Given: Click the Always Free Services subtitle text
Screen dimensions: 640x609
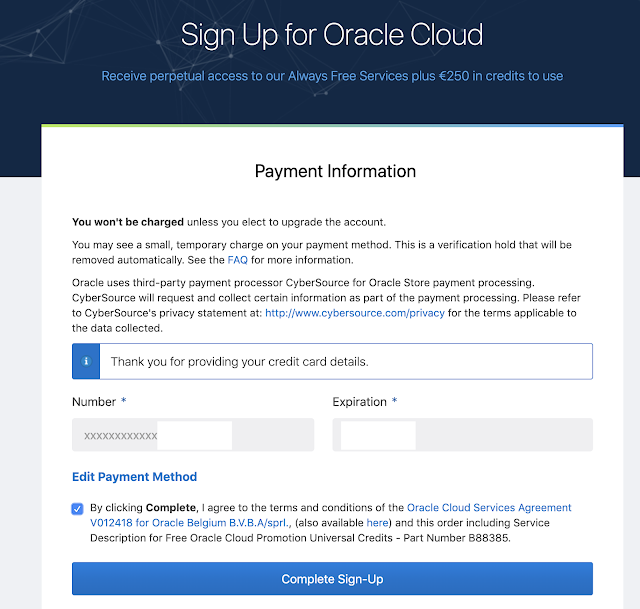Looking at the screenshot, I should click(x=331, y=76).
